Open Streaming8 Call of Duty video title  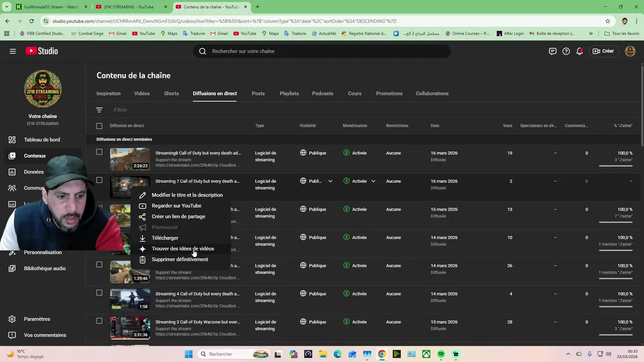pos(198,153)
